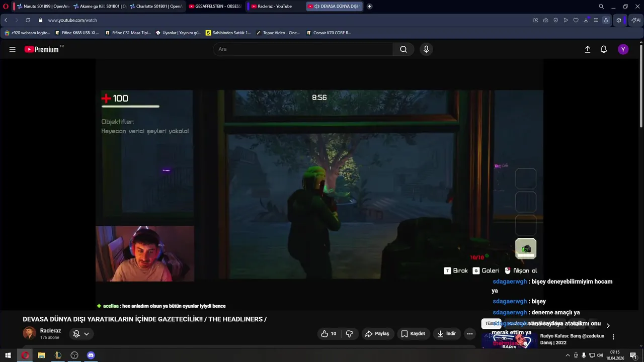Viewport: 644px width, 362px height.
Task: Go to YouTube Premium home logo
Action: [41, 49]
